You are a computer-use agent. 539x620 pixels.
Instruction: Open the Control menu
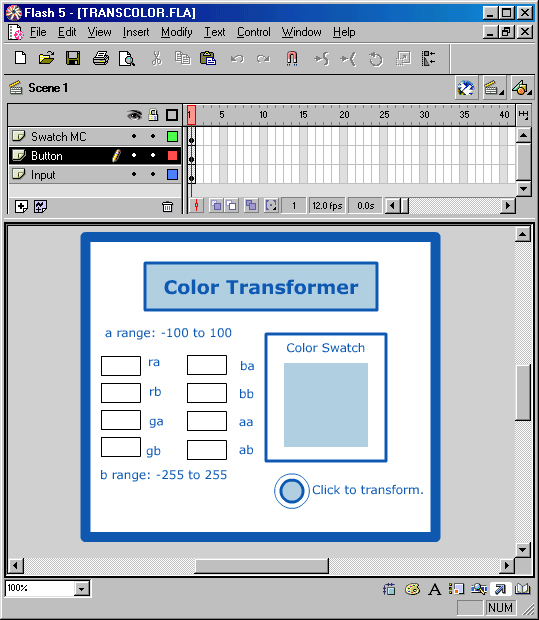(253, 32)
